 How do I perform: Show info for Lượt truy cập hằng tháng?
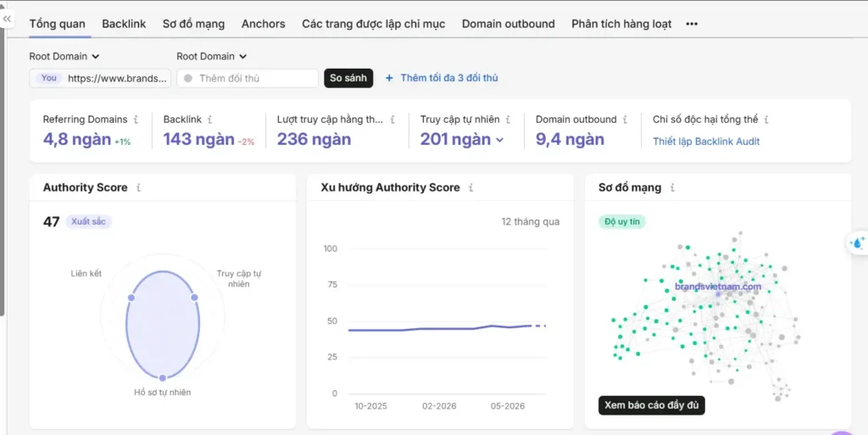[x=392, y=120]
